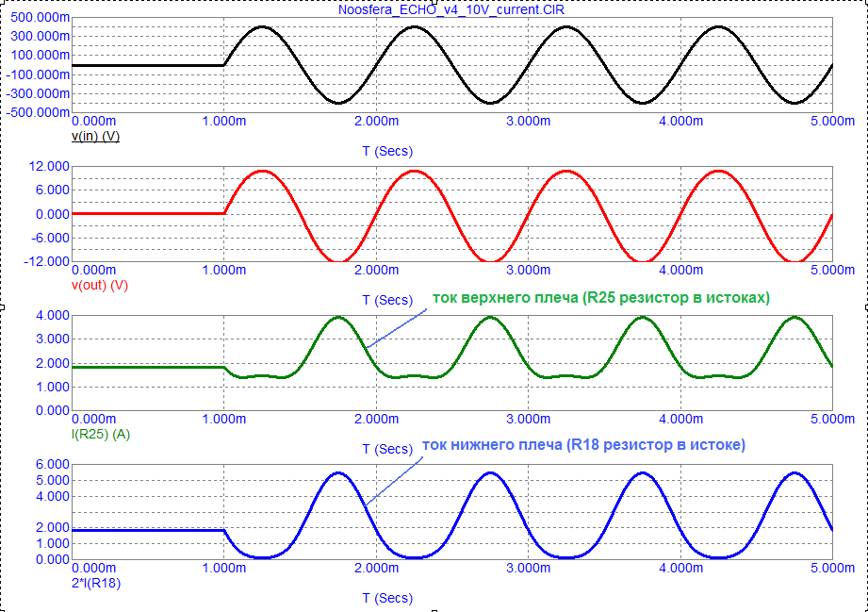Click the T (Secs) label under 2*I(R18) plot
The height and width of the screenshot is (612, 868).
387,598
